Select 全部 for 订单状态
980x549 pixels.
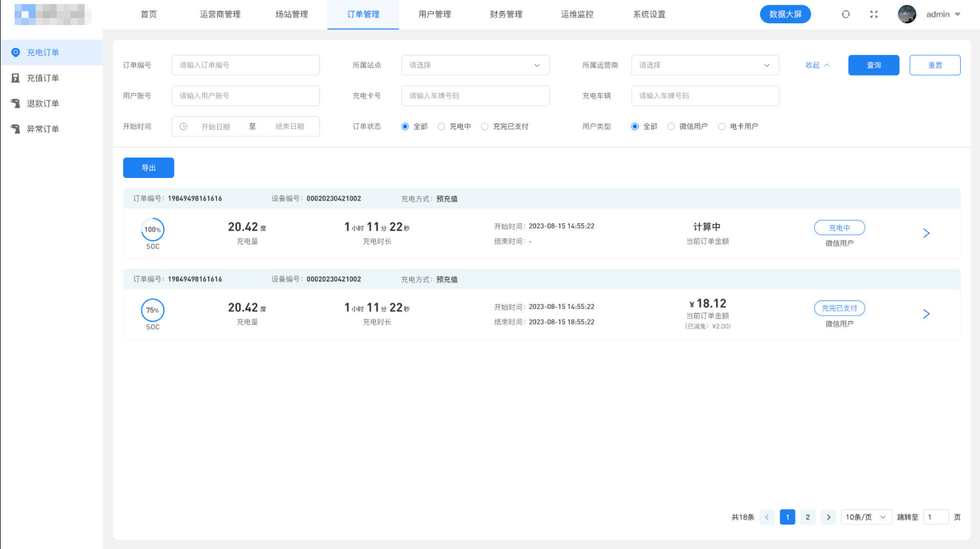click(x=405, y=127)
